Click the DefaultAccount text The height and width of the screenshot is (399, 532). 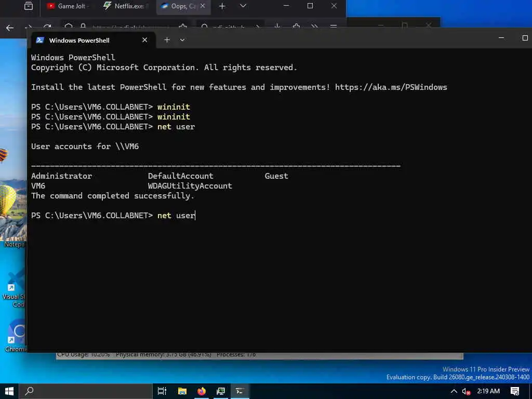click(180, 176)
